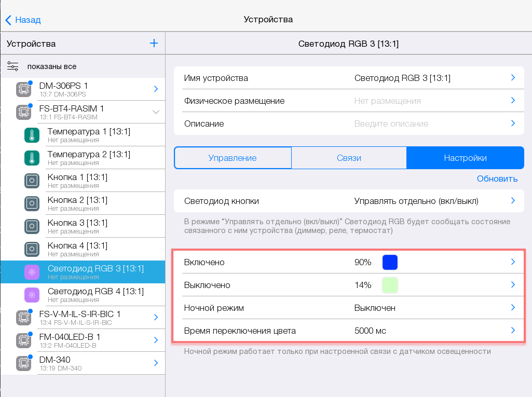Click the Светодиод RGB 4 light icon
532x397 pixels.
(32, 295)
